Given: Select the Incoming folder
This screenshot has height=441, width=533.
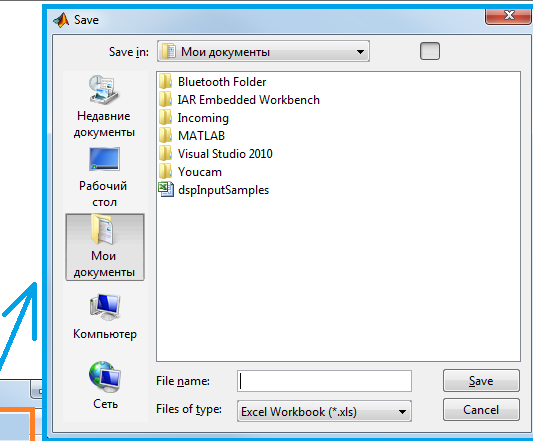Looking at the screenshot, I should click(194, 118).
